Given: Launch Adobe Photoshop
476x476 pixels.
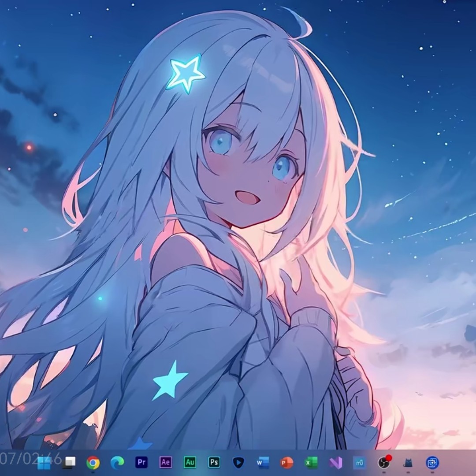Looking at the screenshot, I should pyautogui.click(x=214, y=462).
